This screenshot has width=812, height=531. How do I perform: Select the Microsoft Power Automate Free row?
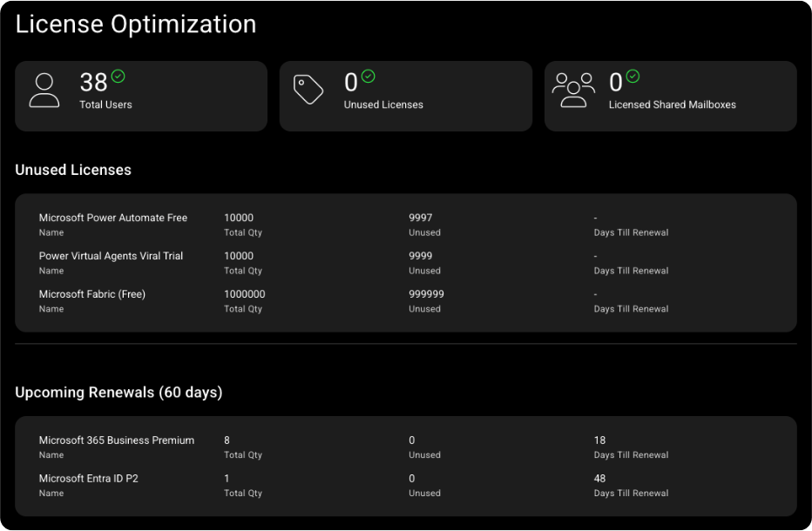[113, 218]
